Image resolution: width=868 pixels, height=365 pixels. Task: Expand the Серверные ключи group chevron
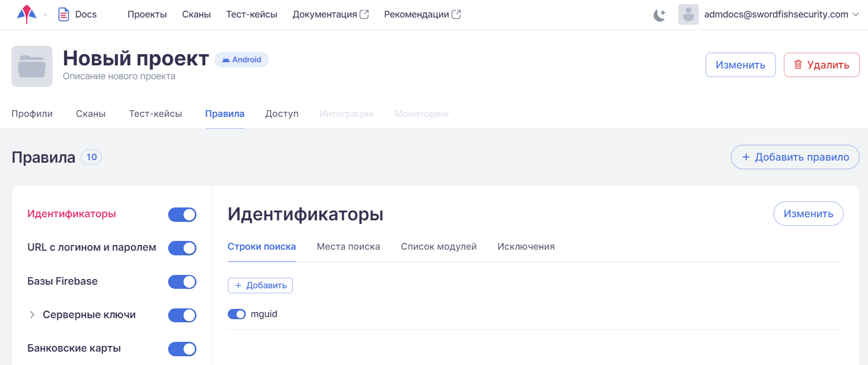32,315
